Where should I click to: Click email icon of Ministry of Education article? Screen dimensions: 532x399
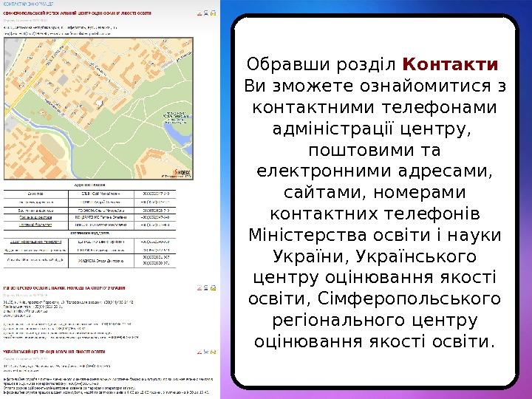[x=213, y=287]
